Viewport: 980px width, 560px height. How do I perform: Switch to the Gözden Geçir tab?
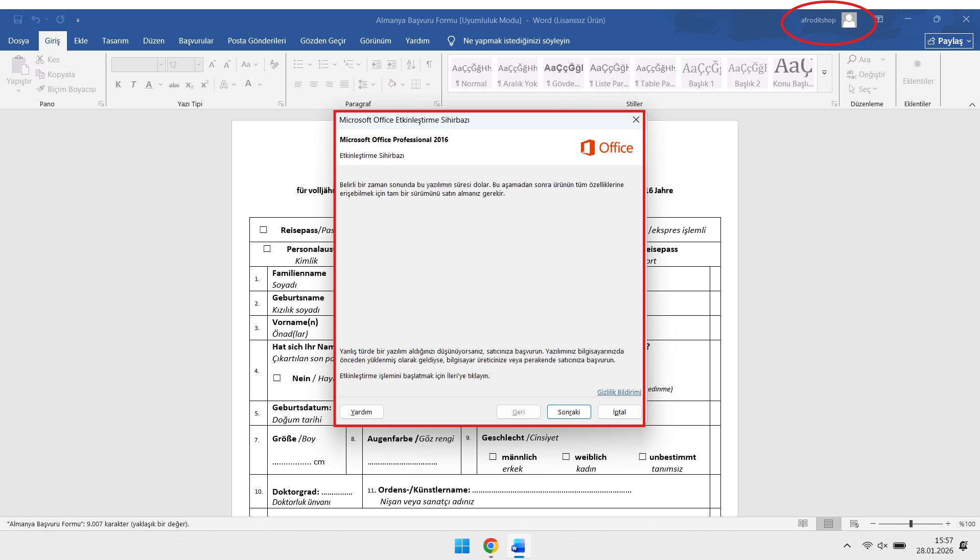click(323, 41)
